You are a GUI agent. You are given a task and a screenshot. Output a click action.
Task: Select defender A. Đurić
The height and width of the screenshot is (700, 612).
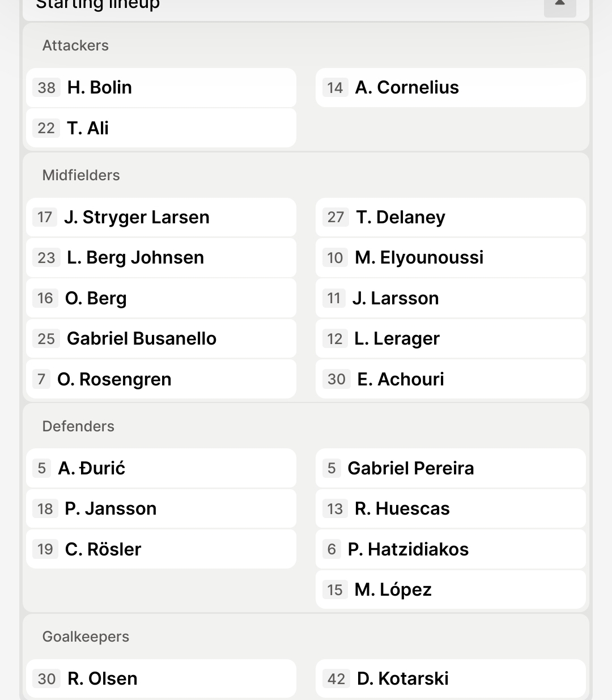(161, 468)
